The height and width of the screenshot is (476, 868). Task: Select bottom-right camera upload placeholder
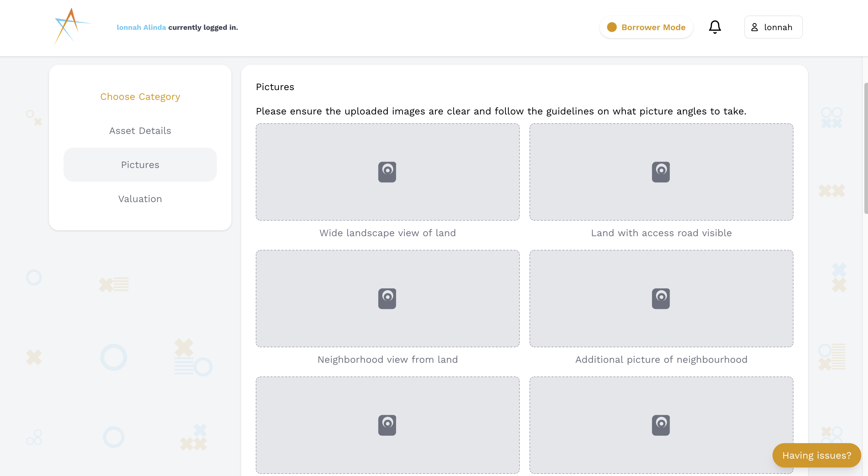[x=661, y=425]
